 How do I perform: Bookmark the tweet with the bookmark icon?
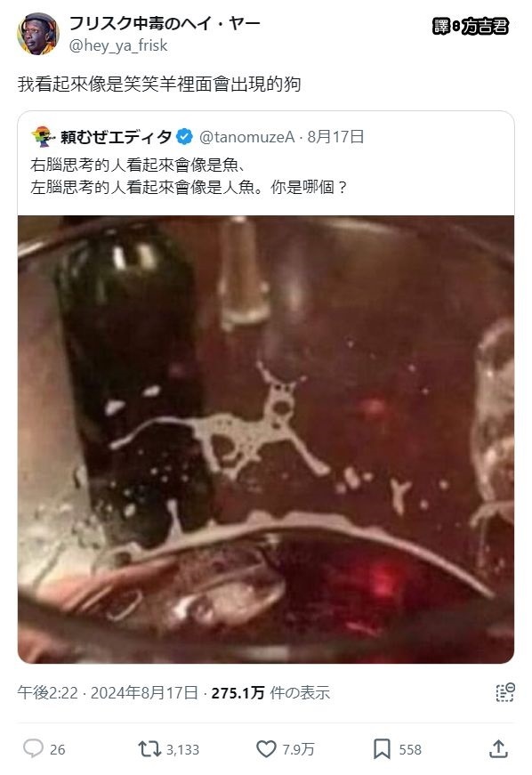382,749
